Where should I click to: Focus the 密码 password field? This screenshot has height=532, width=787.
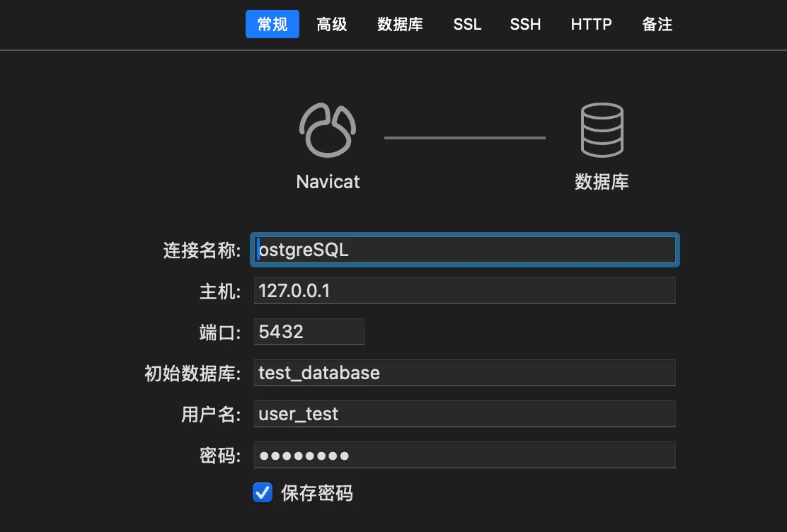coord(464,455)
